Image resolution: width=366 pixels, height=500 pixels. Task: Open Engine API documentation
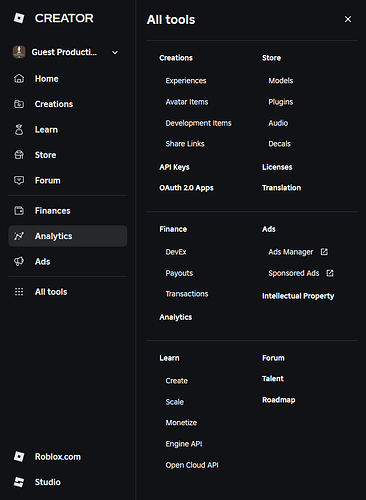(x=184, y=444)
